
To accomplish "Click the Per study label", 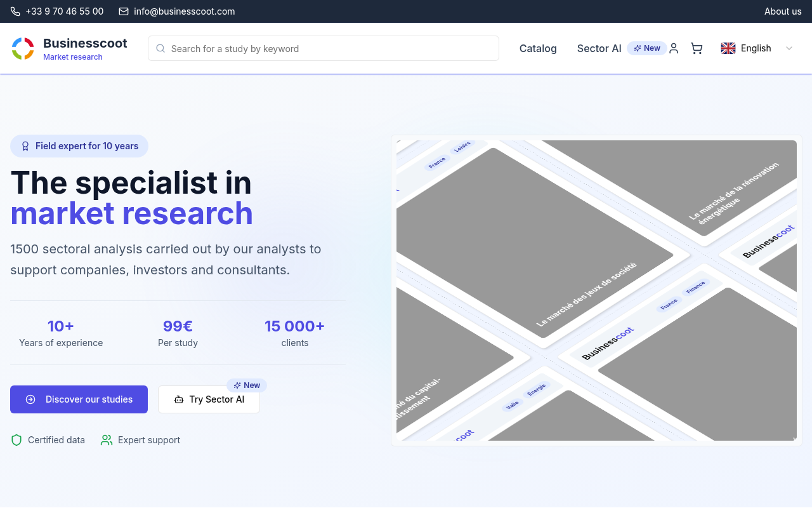I will (178, 343).
